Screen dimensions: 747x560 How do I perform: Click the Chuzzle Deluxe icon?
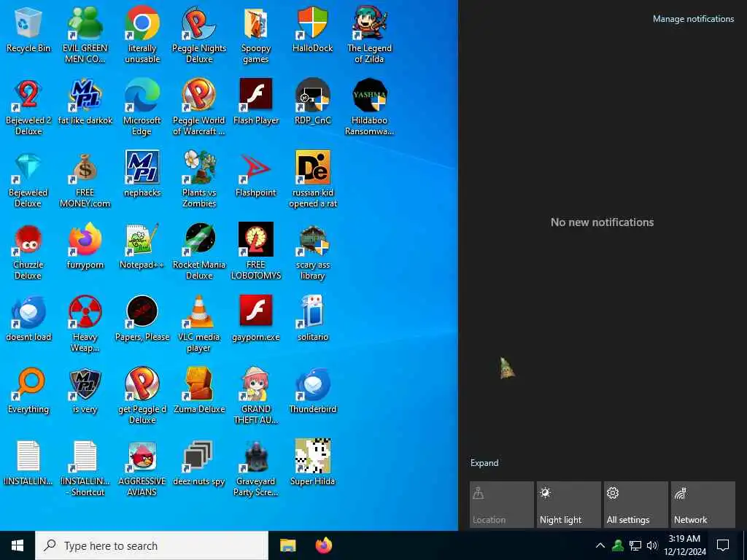coord(28,252)
